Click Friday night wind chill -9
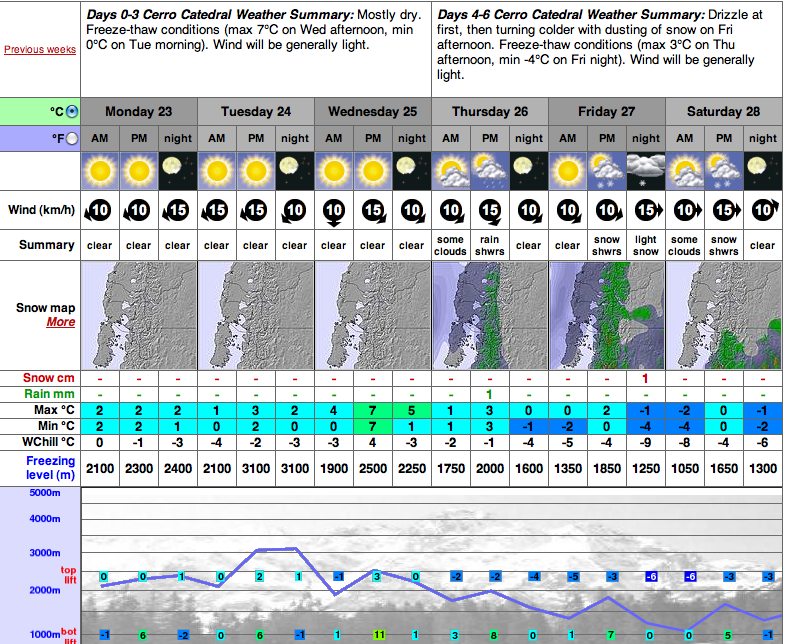786x644 pixels. click(646, 443)
